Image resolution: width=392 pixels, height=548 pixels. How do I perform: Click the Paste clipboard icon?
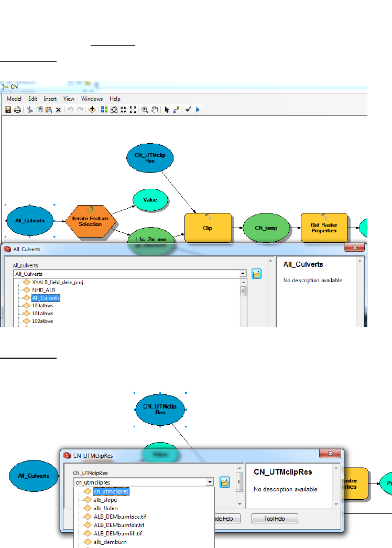pos(49,110)
